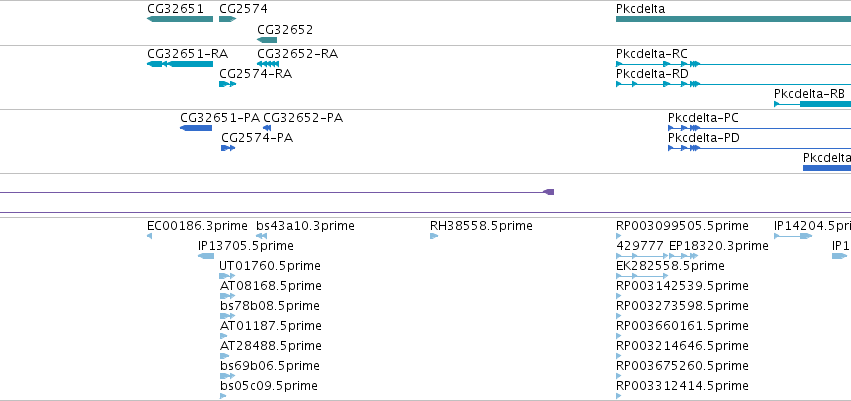Click the CG2574 gene arrow glyph
Viewport: 851px width, 401px height.
pos(227,19)
